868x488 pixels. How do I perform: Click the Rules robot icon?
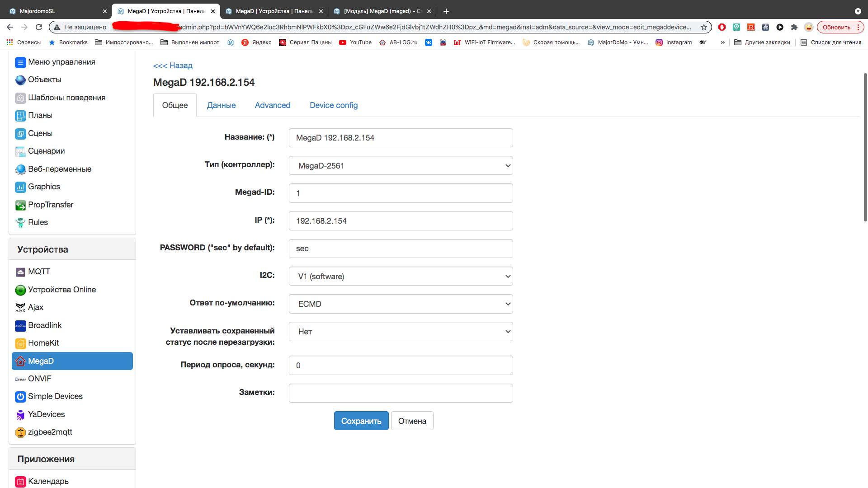[x=20, y=223]
